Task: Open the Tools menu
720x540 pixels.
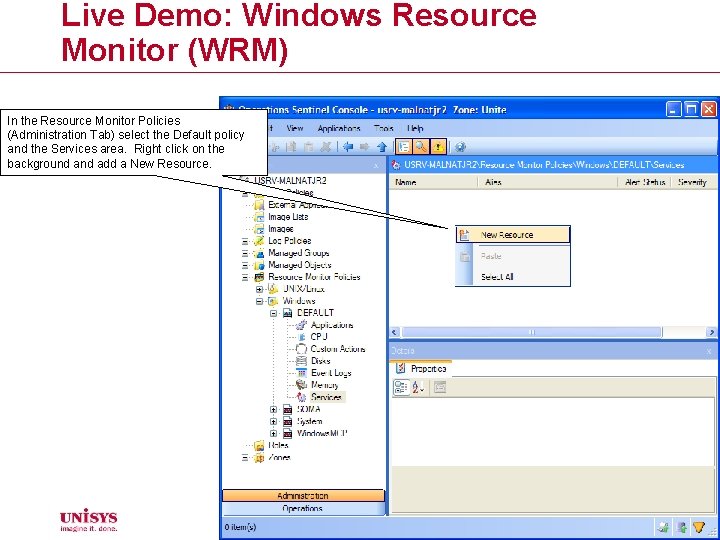Action: pos(383,128)
